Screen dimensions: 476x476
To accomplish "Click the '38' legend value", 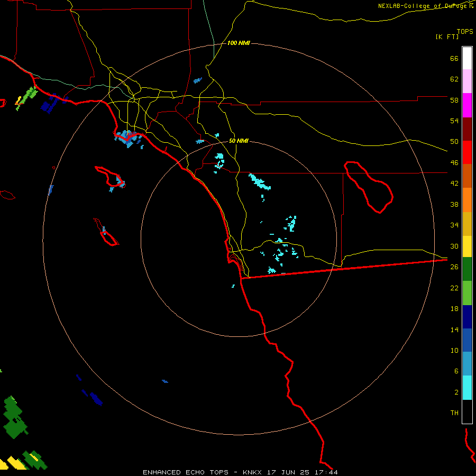I will click(454, 204).
